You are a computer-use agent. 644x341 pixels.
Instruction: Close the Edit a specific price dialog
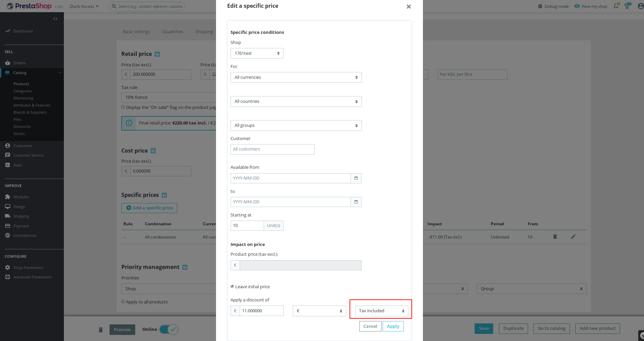[409, 7]
